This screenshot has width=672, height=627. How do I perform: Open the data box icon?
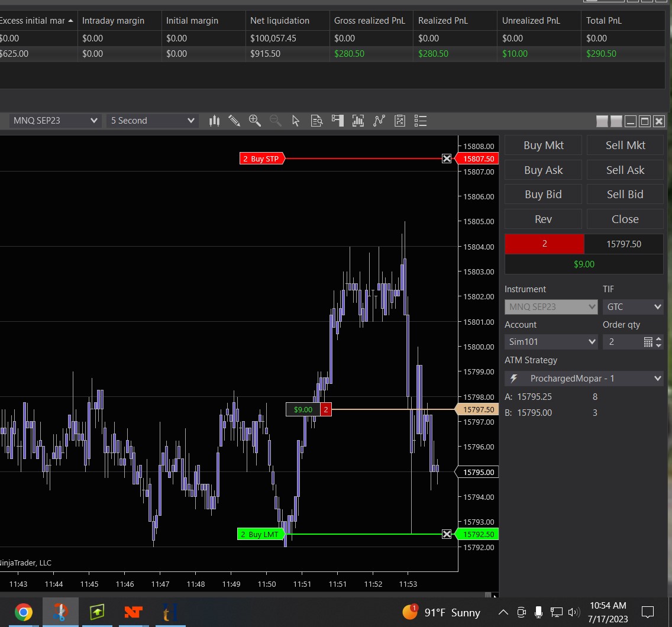click(x=316, y=121)
